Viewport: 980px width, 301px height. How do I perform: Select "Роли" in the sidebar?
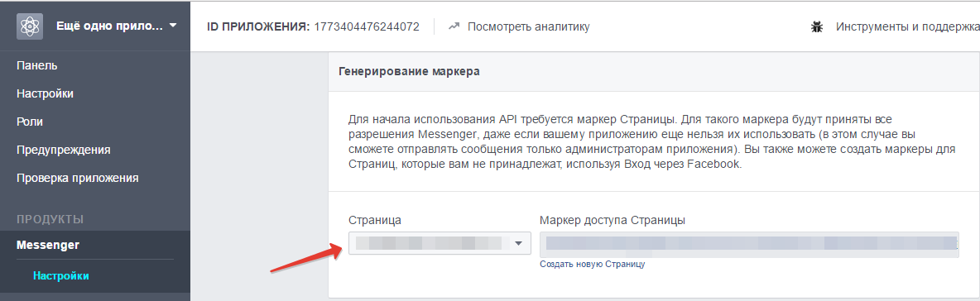(x=29, y=122)
